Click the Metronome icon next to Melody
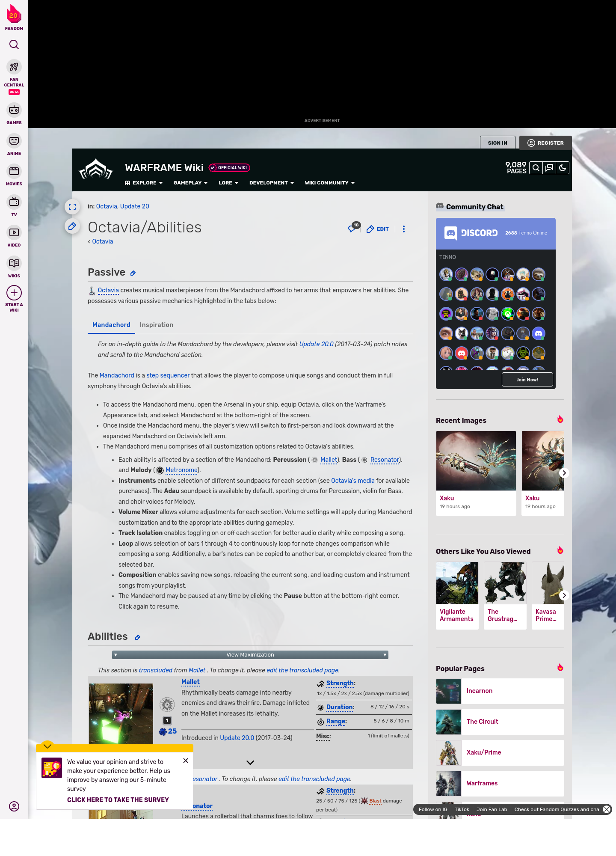This screenshot has width=616, height=856. (x=160, y=470)
